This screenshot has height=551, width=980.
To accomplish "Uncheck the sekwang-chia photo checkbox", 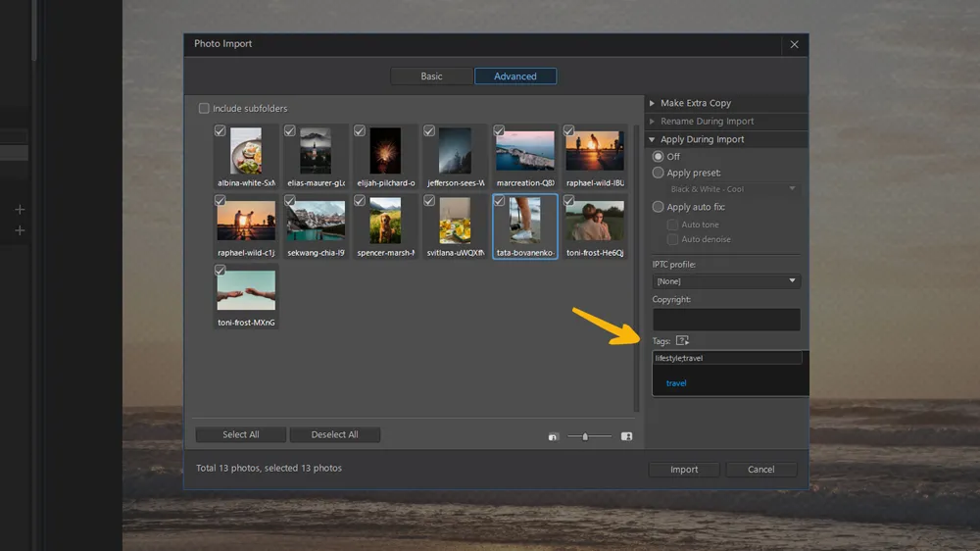I will (x=289, y=200).
